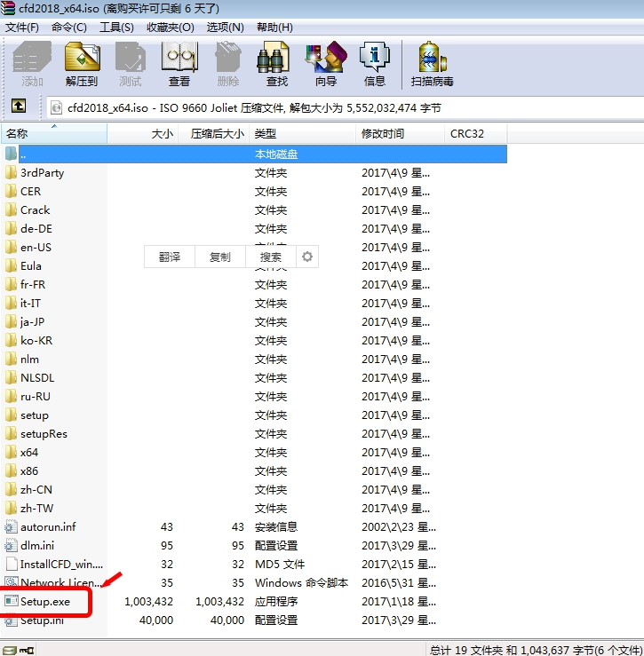Select the ja-JP folder row
Image resolution: width=644 pixels, height=656 pixels.
pos(254,321)
